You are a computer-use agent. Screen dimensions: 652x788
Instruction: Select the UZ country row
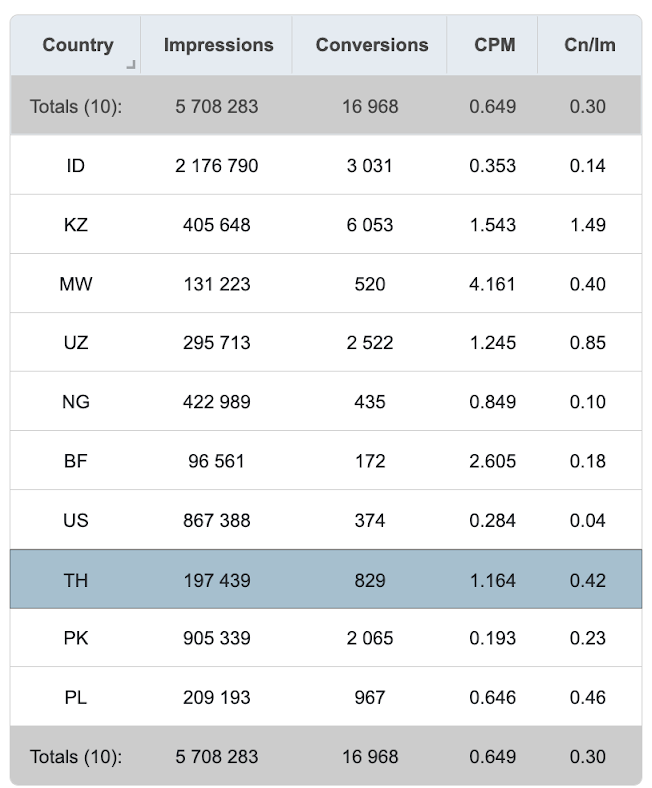point(326,342)
